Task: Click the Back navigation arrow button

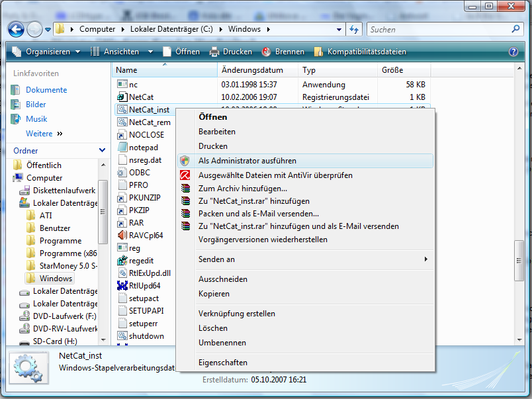Action: (x=16, y=30)
